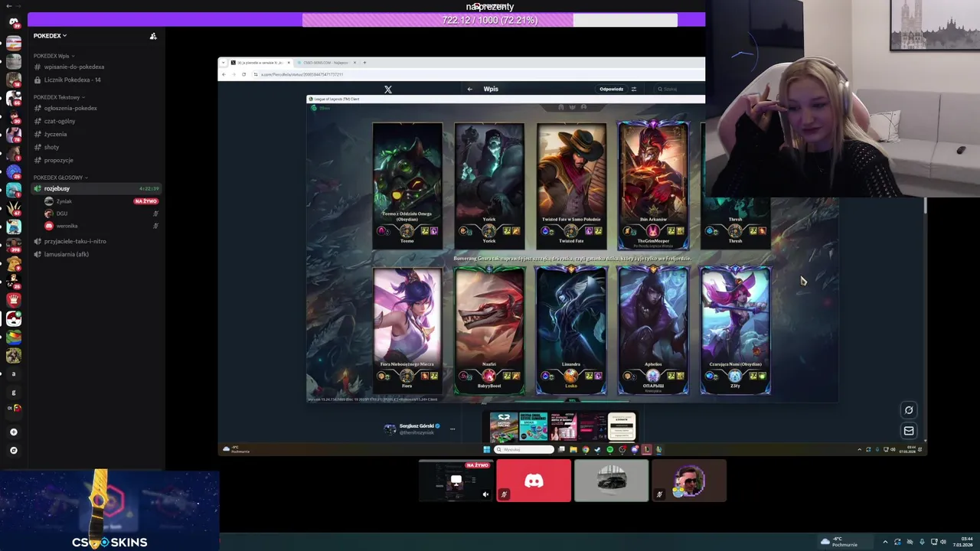Image resolution: width=980 pixels, height=551 pixels.
Task: Open the Discover servers compass icon
Action: 13,451
